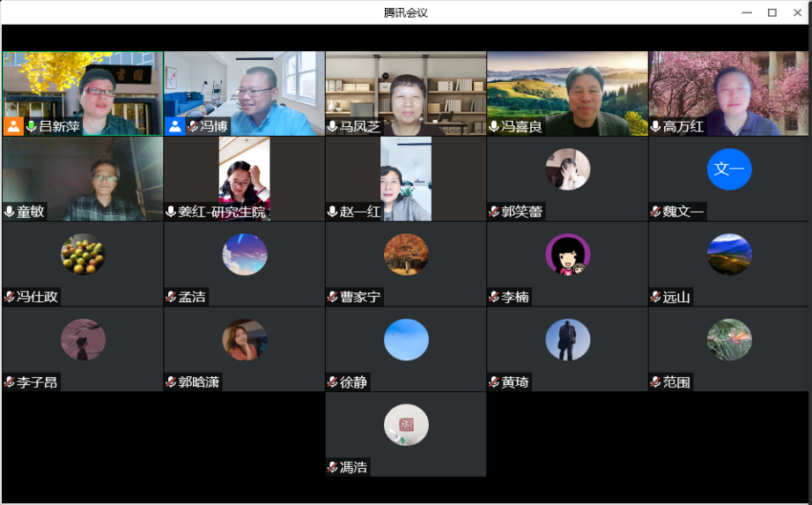Click the muted mic icon beside 李子昂
The height and width of the screenshot is (505, 812).
(x=10, y=382)
